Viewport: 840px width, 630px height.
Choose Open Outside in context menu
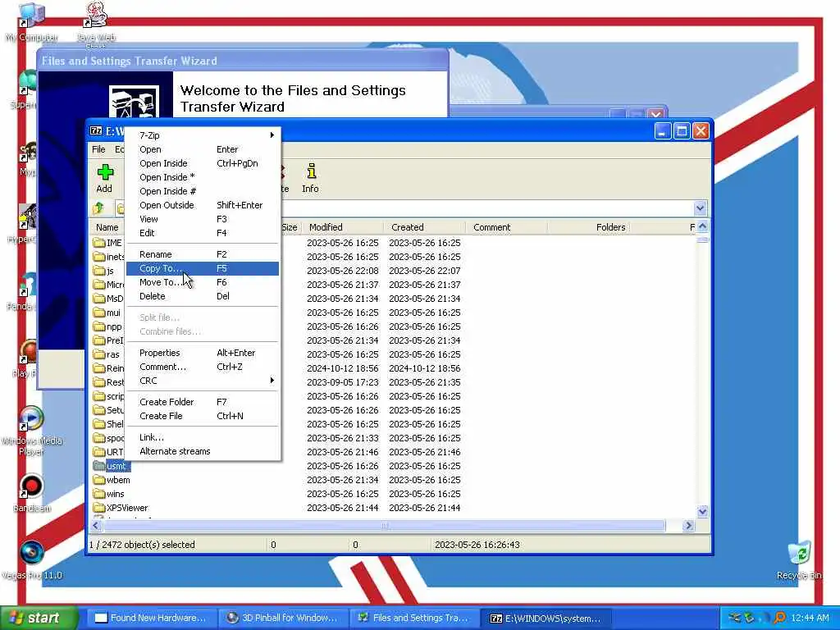click(203, 205)
